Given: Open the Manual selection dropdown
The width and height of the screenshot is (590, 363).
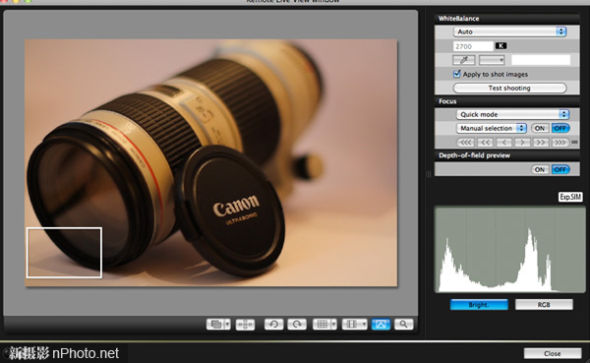Looking at the screenshot, I should [491, 128].
